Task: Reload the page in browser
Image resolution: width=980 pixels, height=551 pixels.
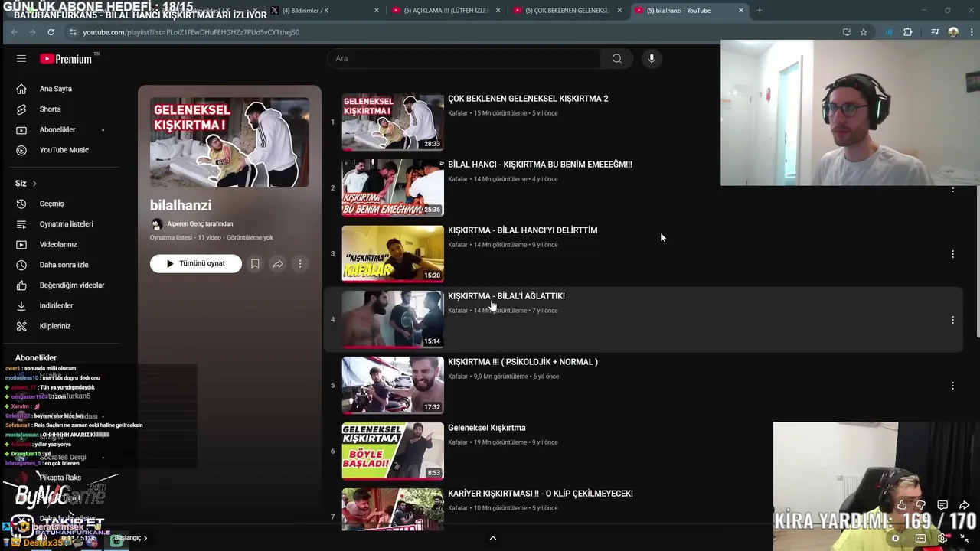Action: [51, 32]
